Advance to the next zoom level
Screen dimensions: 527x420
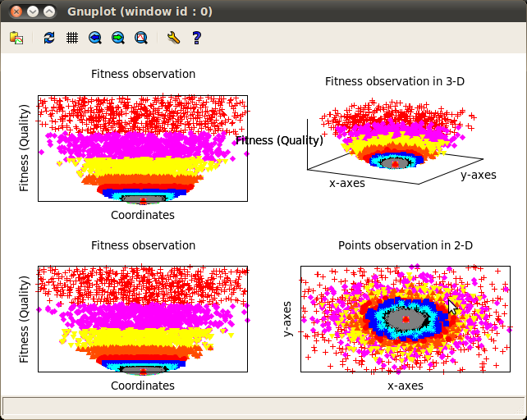pyautogui.click(x=118, y=38)
